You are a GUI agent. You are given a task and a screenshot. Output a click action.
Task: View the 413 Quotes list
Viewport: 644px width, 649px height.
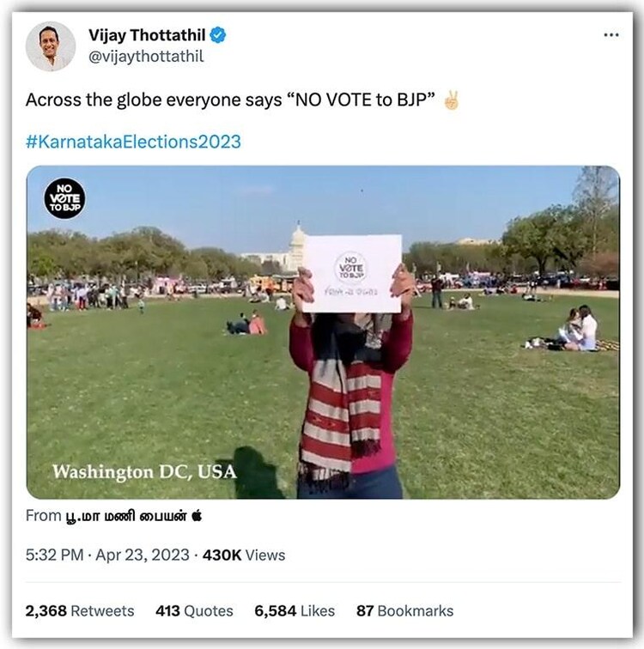(194, 611)
